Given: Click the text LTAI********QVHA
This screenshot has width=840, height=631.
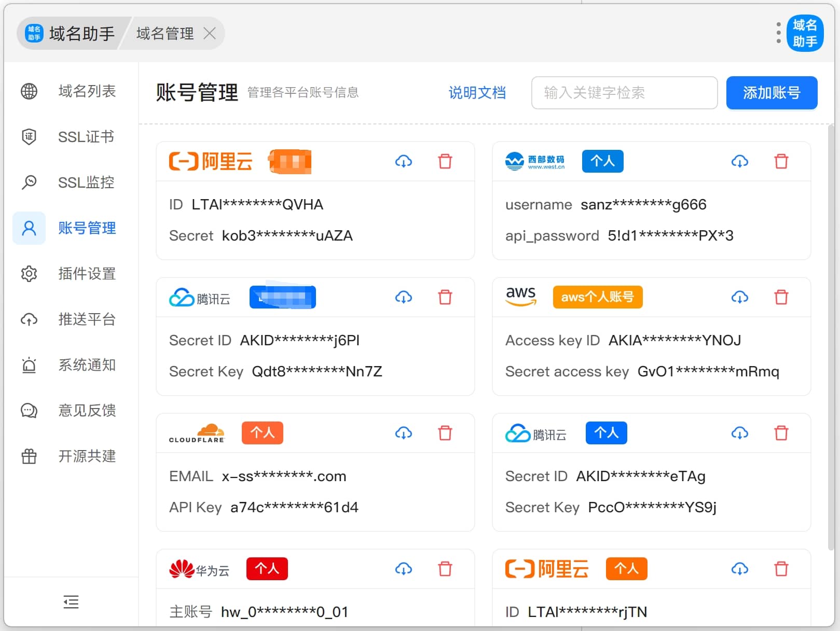Looking at the screenshot, I should [257, 205].
